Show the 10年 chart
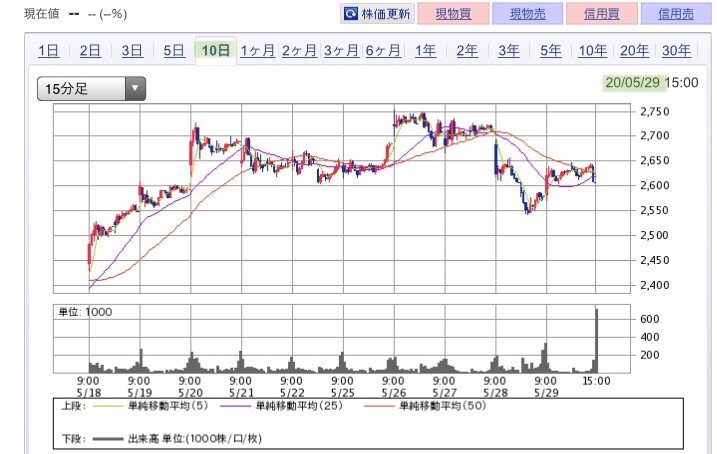Viewport: 717px width, 454px height. 593,50
